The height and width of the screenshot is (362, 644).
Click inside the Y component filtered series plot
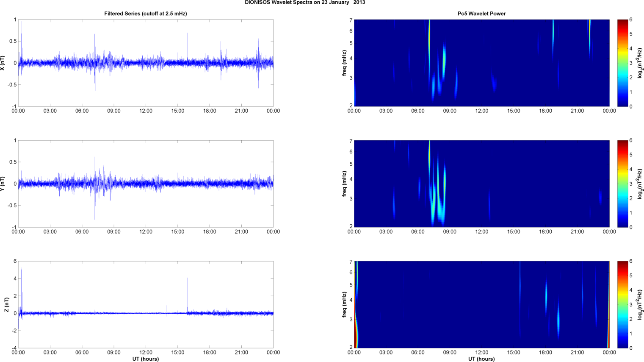(x=146, y=184)
